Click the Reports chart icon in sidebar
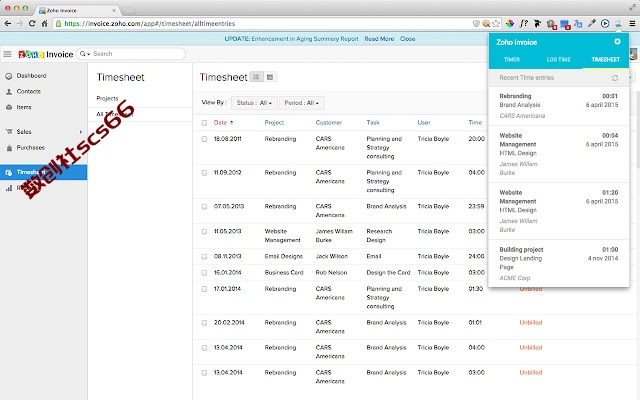Viewport: 640px width, 400px height. click(x=9, y=188)
